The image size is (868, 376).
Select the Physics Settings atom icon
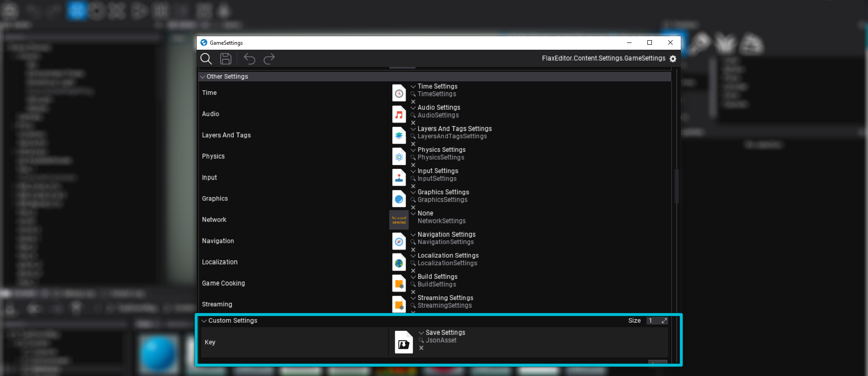tap(399, 157)
